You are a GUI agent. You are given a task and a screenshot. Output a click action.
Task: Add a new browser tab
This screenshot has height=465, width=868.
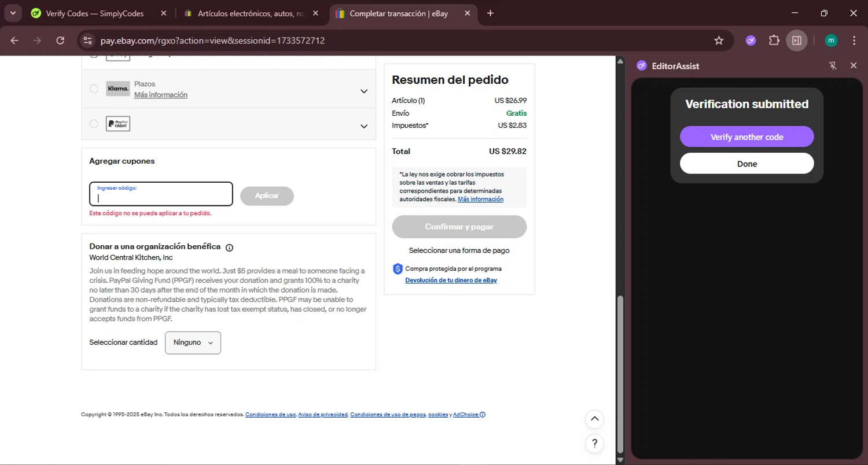coord(490,13)
